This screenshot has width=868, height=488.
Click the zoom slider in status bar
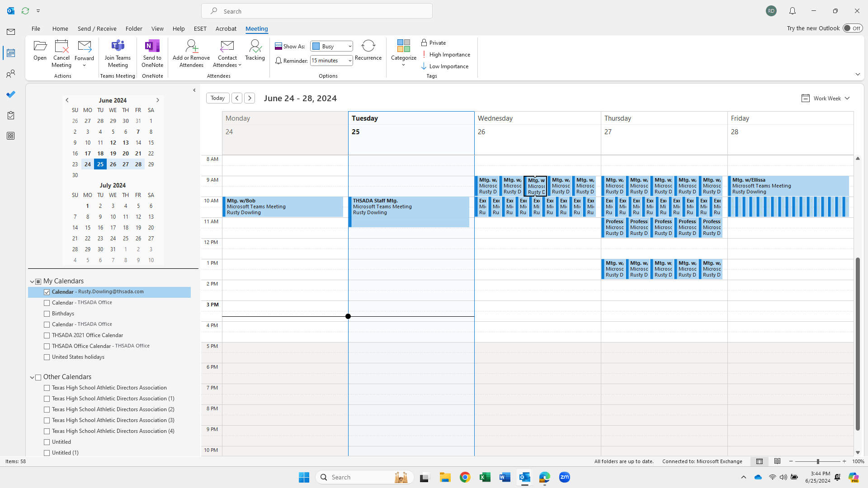817,461
